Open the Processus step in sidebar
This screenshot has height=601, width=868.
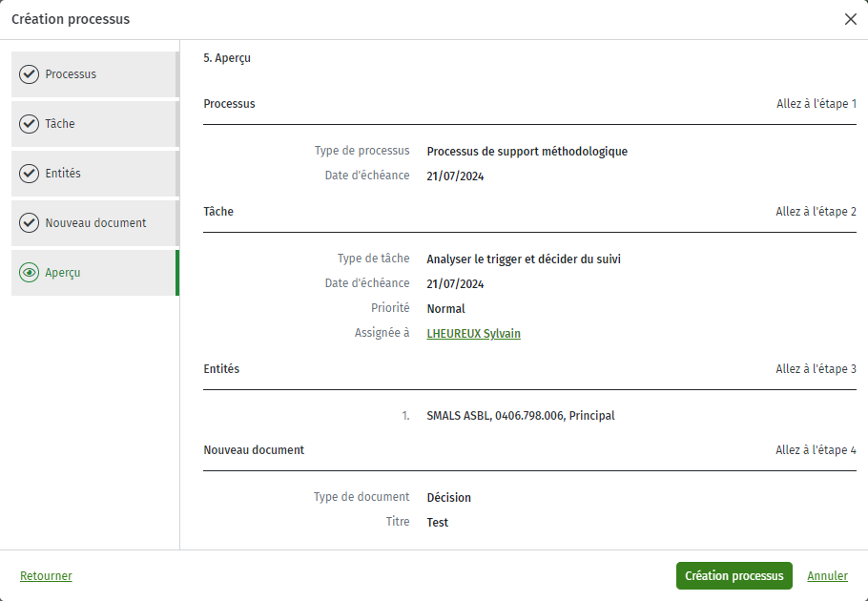tap(95, 74)
